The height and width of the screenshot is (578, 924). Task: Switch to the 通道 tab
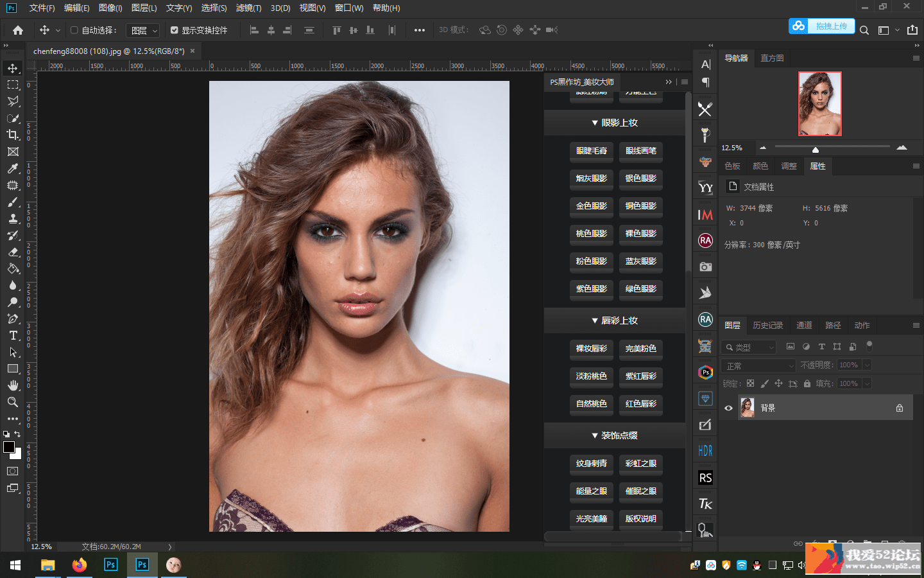pos(804,326)
